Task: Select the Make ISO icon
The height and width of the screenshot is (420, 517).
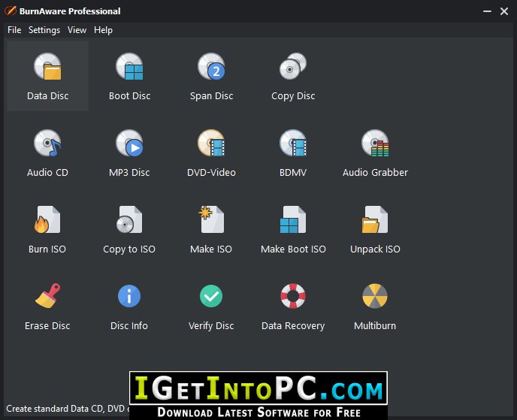Action: [x=211, y=219]
